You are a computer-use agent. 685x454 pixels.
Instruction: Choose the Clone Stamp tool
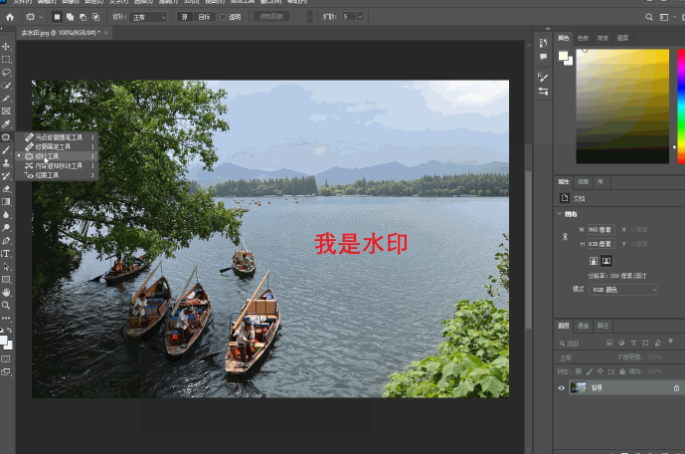[6, 162]
